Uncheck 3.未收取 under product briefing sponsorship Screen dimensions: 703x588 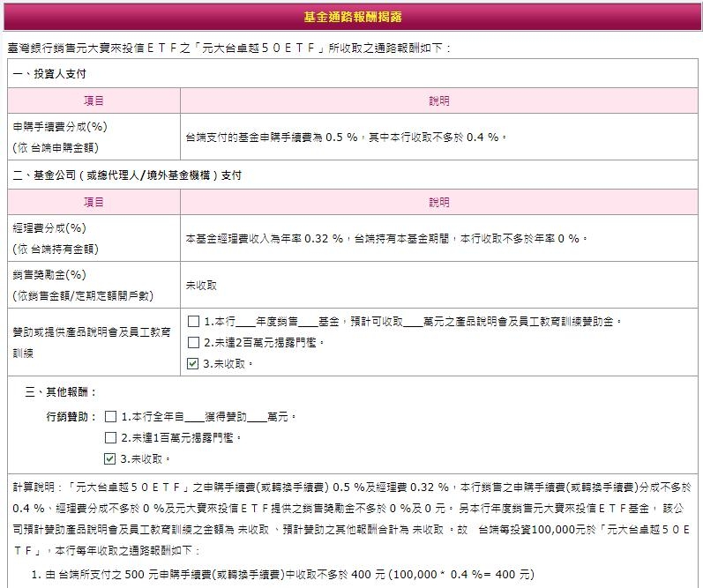[x=193, y=363]
